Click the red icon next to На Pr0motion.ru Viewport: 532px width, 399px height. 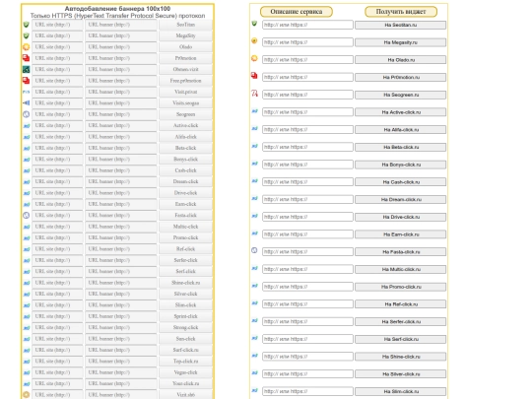pos(254,76)
